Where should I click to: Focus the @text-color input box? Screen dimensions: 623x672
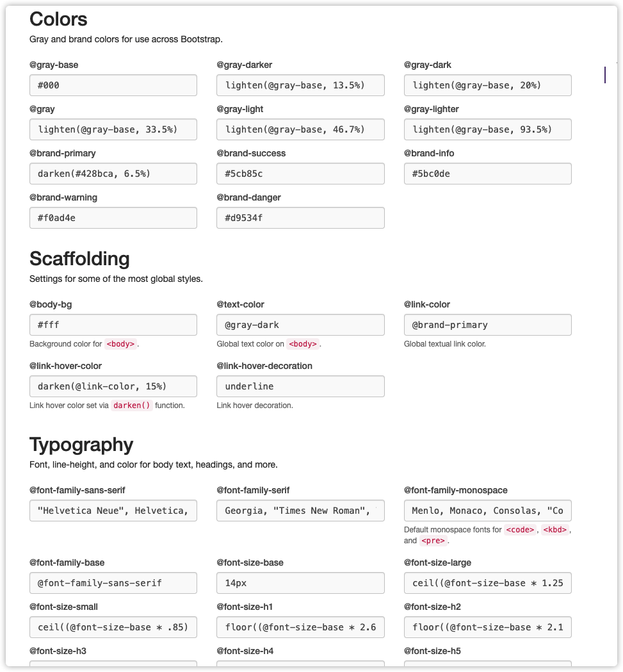pyautogui.click(x=300, y=325)
